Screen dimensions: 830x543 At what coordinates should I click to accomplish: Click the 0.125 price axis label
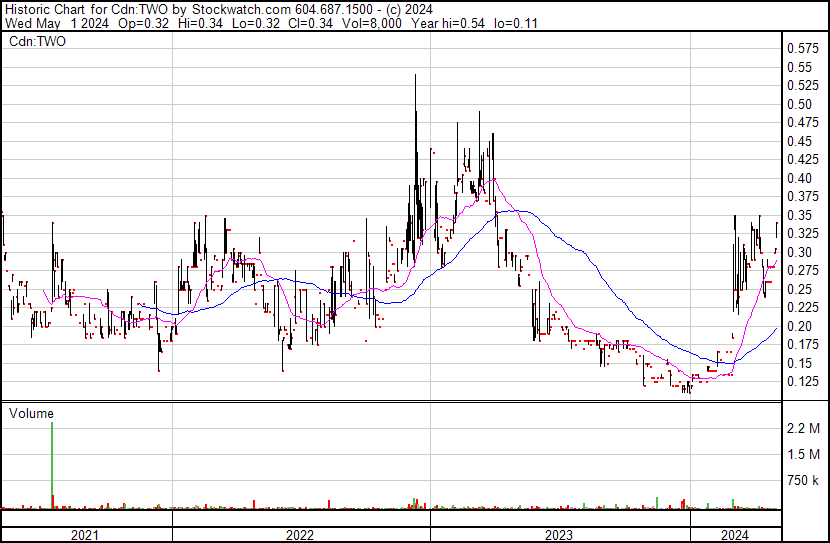click(802, 381)
